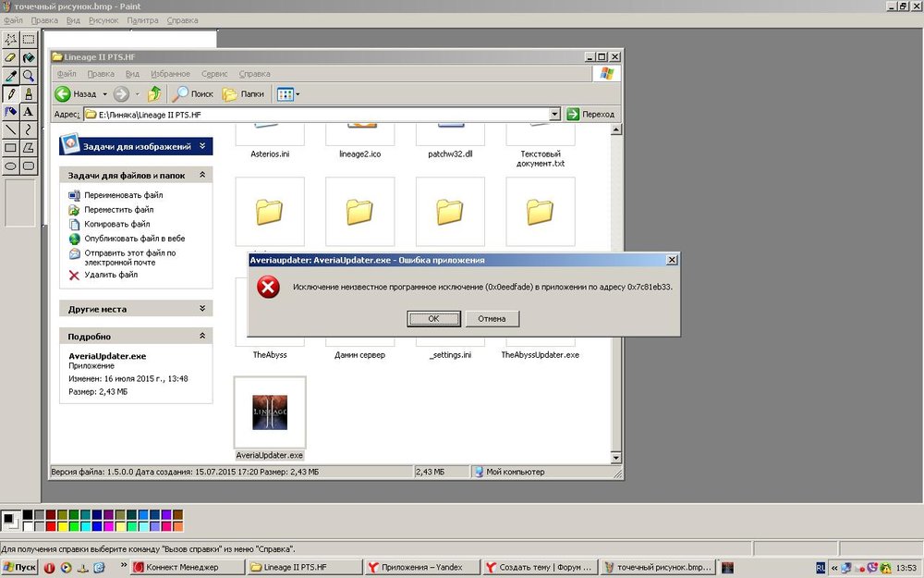Select the rectangular Selection tool
This screenshot has height=578, width=924.
(x=29, y=40)
